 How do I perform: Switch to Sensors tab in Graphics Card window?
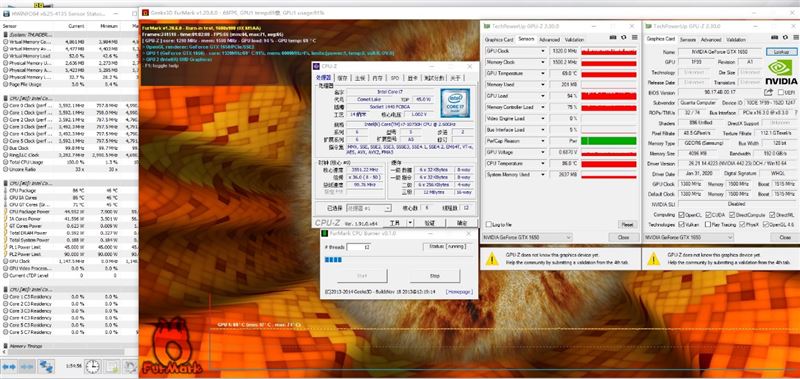point(688,39)
